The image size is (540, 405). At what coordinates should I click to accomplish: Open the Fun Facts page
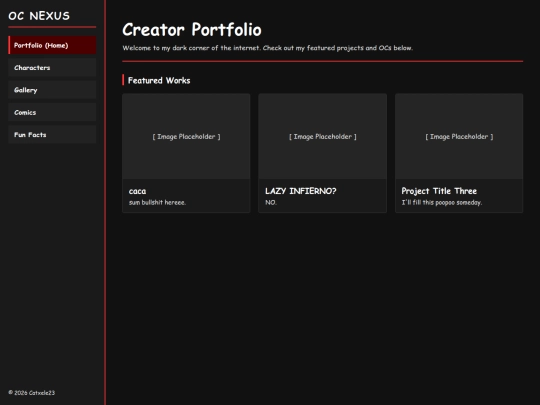pyautogui.click(x=52, y=135)
